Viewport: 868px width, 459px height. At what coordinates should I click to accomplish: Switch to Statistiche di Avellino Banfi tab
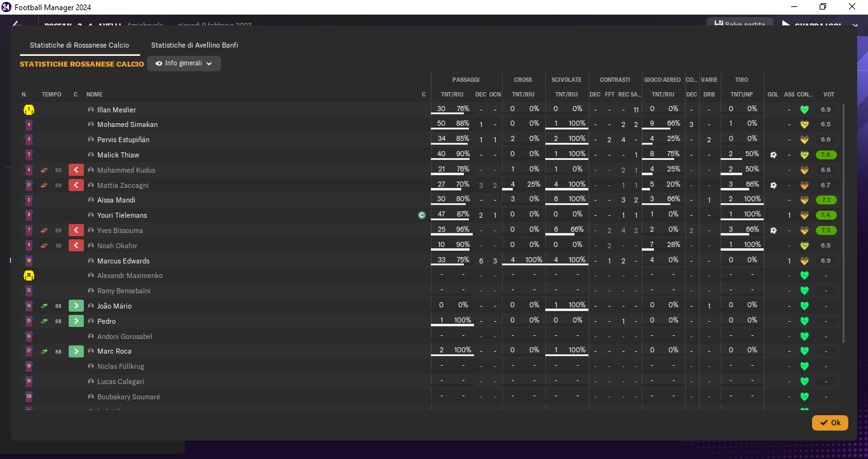194,45
